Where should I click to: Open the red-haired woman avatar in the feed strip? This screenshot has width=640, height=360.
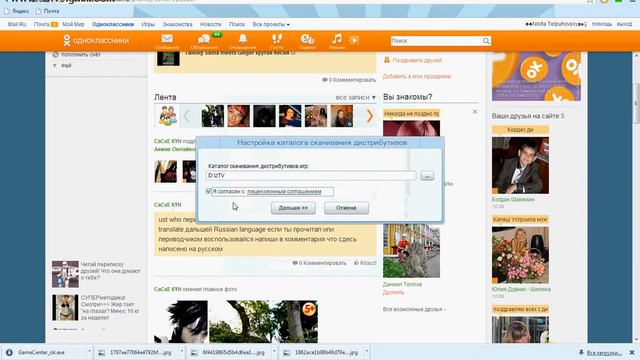tap(238, 116)
